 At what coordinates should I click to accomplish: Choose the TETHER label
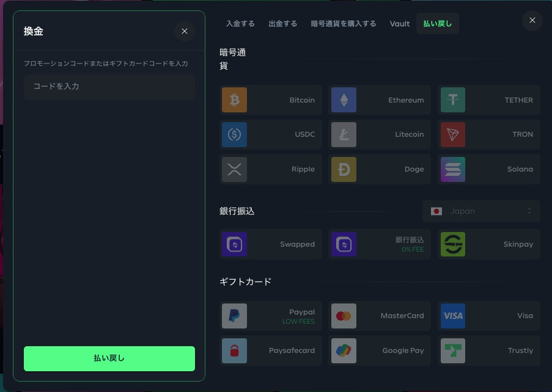pyautogui.click(x=518, y=100)
